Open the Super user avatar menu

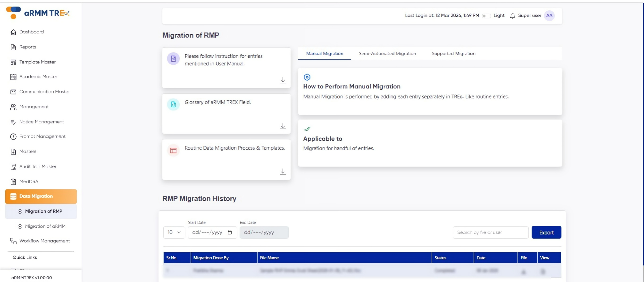[549, 16]
